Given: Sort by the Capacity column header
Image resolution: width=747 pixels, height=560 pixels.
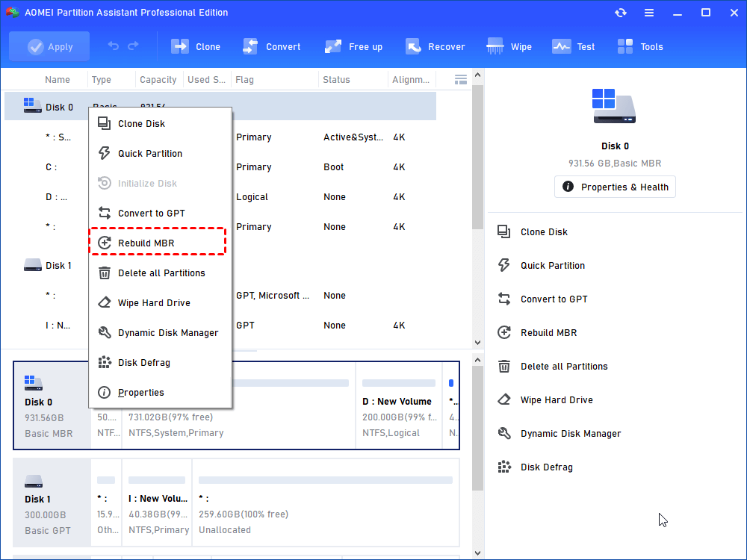Looking at the screenshot, I should click(x=158, y=80).
